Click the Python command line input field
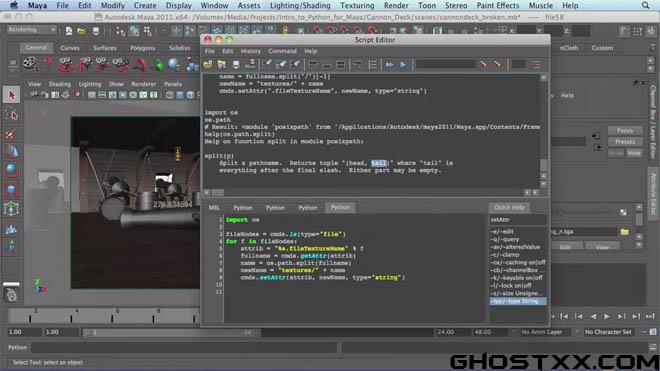The width and height of the screenshot is (660, 371). pyautogui.click(x=184, y=347)
